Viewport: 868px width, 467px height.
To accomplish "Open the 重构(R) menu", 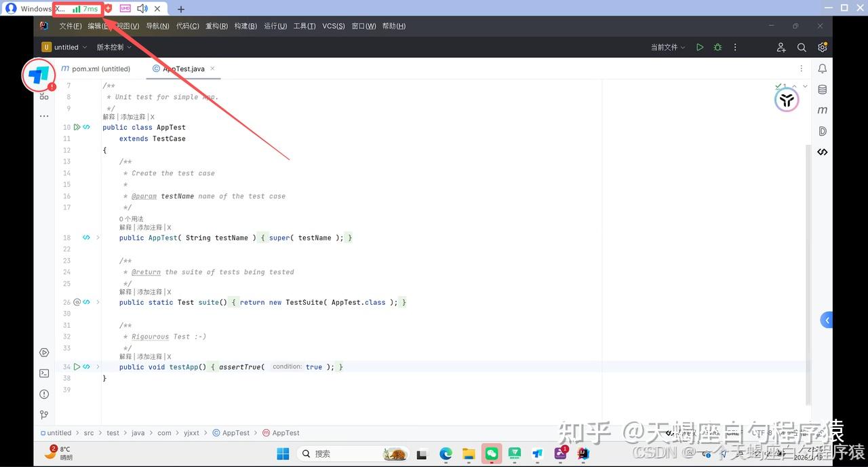I will pos(216,26).
